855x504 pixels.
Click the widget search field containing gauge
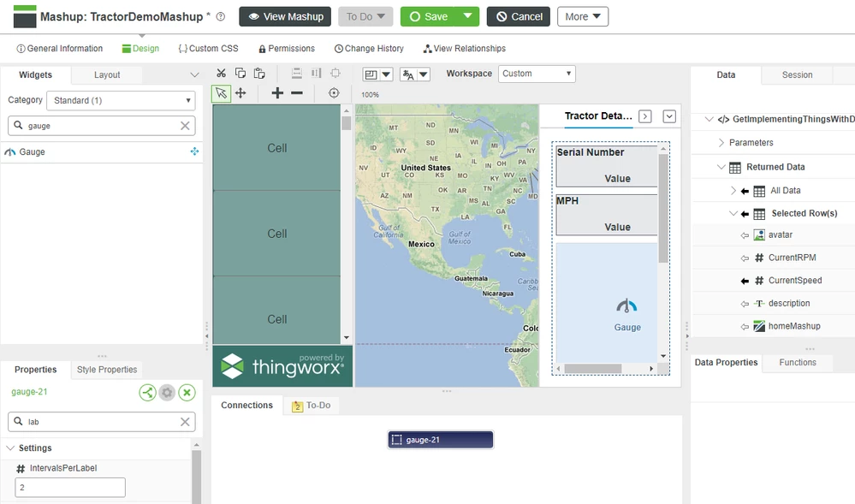[101, 126]
